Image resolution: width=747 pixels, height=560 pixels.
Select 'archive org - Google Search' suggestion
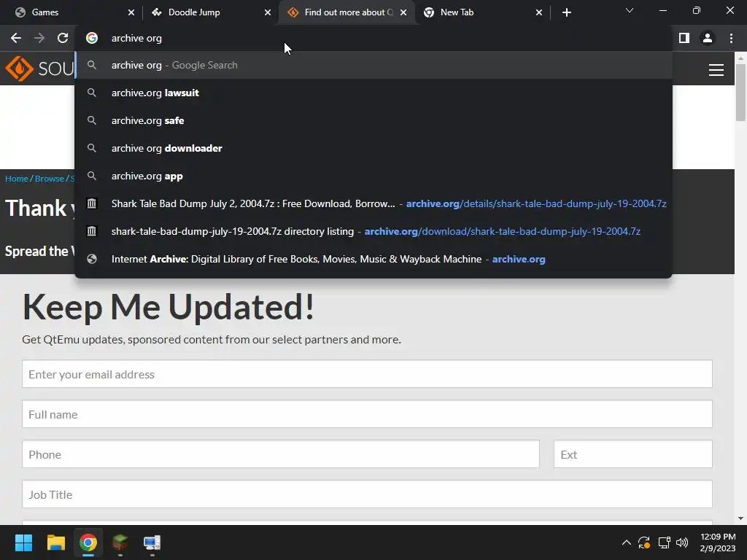pos(373,65)
